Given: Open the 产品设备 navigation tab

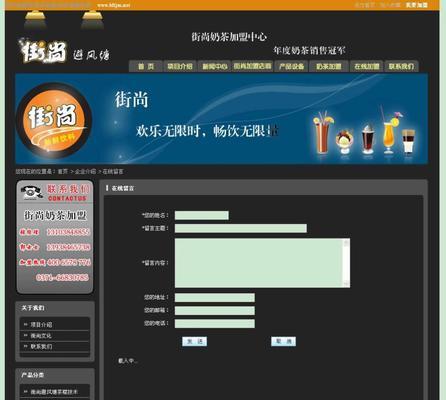Looking at the screenshot, I should point(291,66).
